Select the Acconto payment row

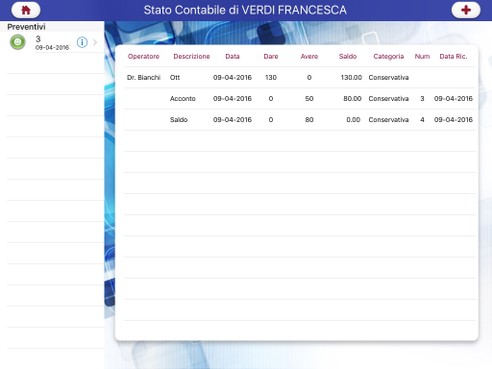(300, 98)
